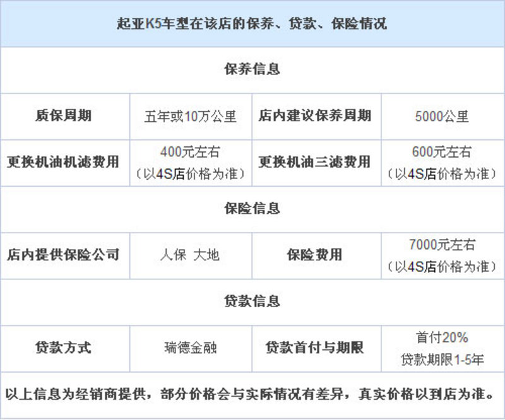Select the '7000元左右' insurance cost
Screen dimensions: 505x420
(x=442, y=244)
